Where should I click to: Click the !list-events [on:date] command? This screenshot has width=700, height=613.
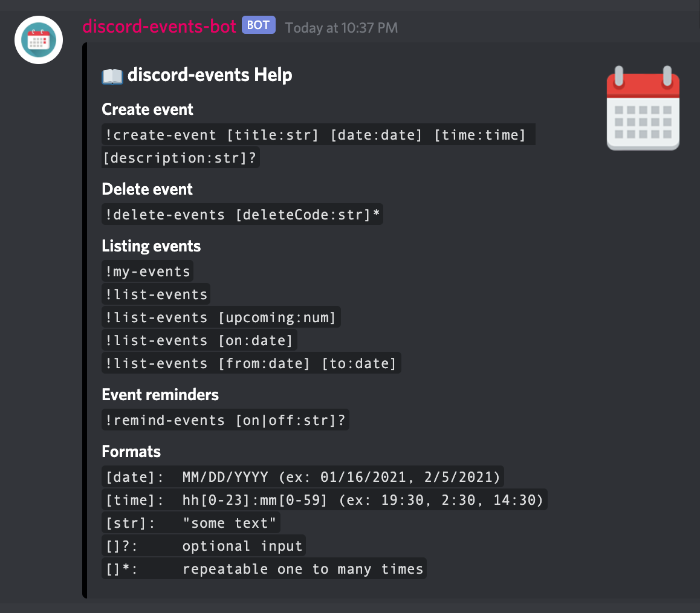(x=199, y=340)
